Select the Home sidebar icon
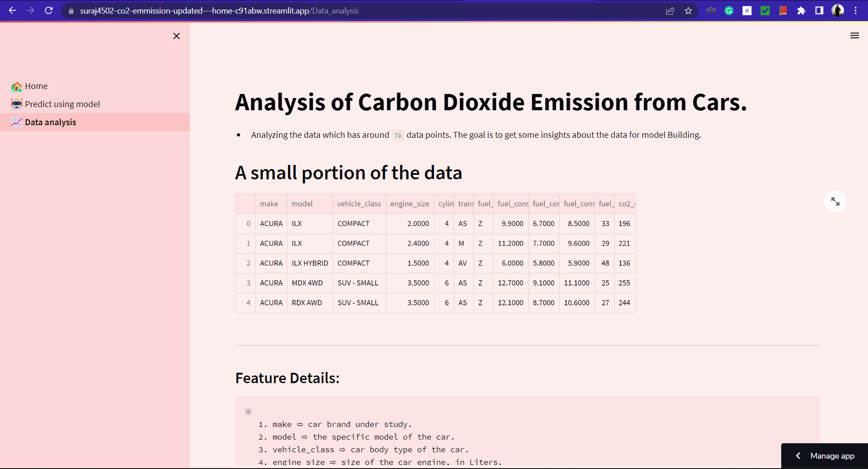 pyautogui.click(x=16, y=86)
